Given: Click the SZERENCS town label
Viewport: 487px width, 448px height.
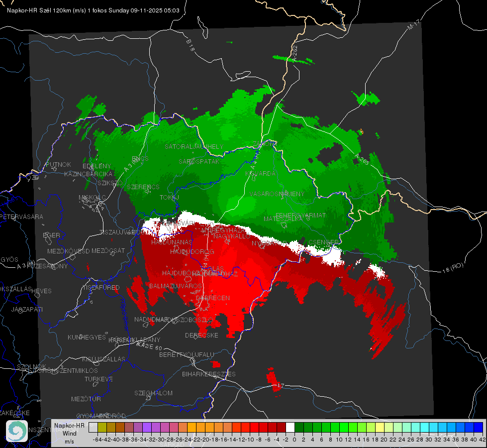Looking at the screenshot, I should coord(143,187).
